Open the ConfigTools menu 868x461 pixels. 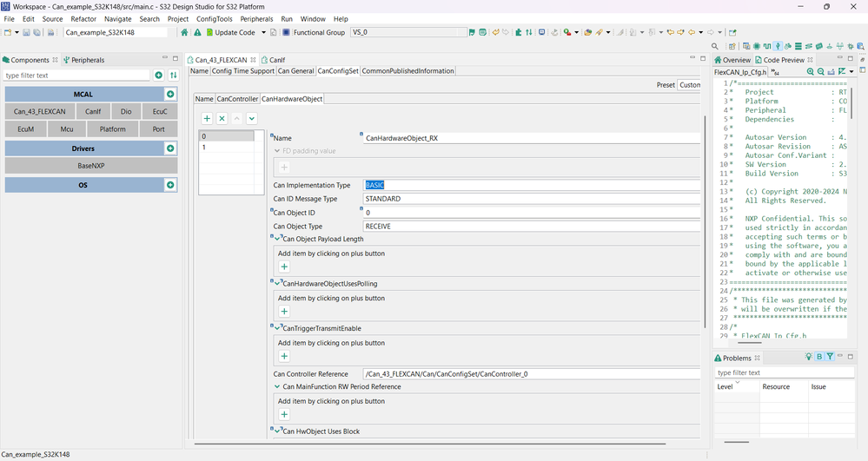click(x=215, y=19)
